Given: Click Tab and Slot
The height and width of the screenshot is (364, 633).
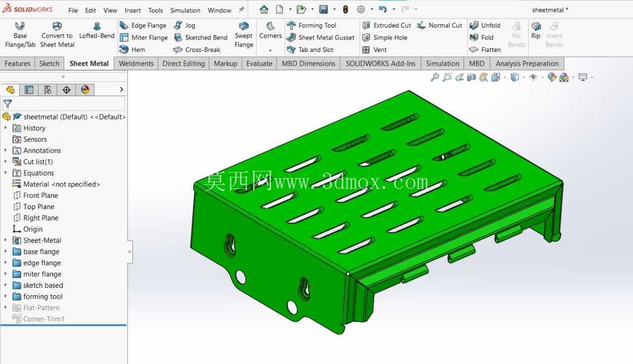Looking at the screenshot, I should (x=310, y=49).
